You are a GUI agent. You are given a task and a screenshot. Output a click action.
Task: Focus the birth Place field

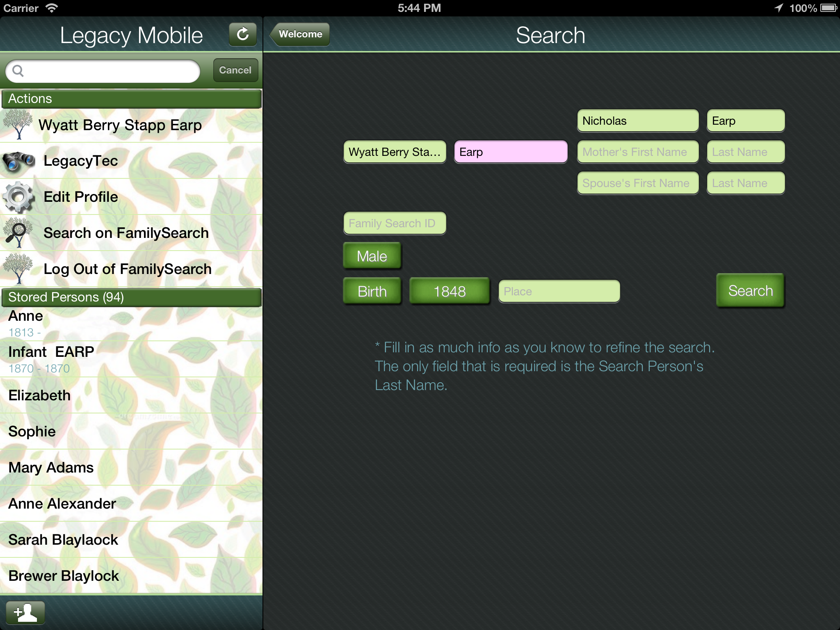click(x=559, y=291)
